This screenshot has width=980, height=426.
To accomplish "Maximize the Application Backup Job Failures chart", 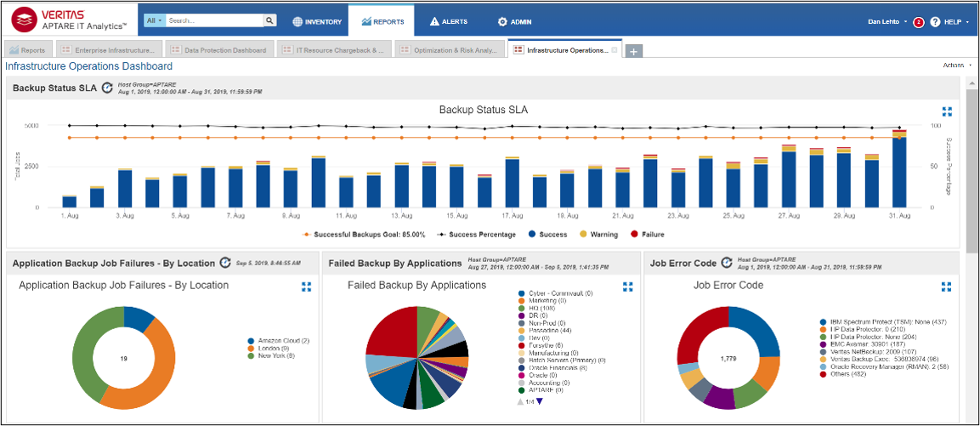I will click(x=306, y=287).
